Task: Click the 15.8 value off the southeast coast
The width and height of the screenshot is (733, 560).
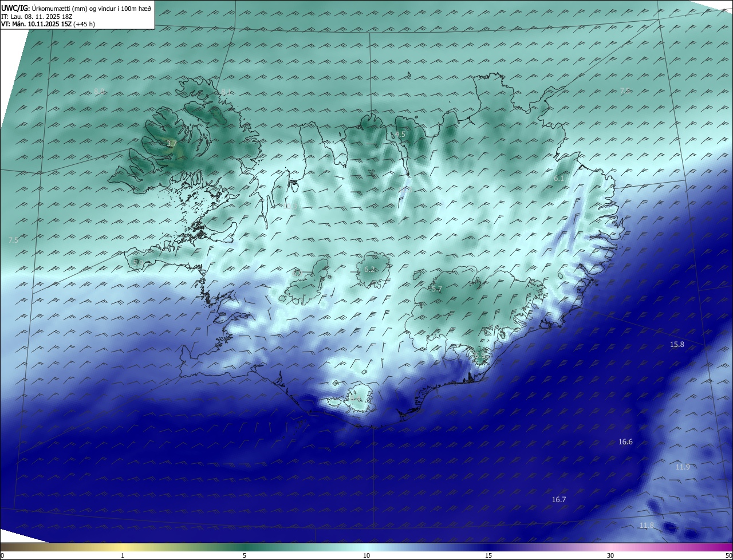Action: pyautogui.click(x=677, y=344)
